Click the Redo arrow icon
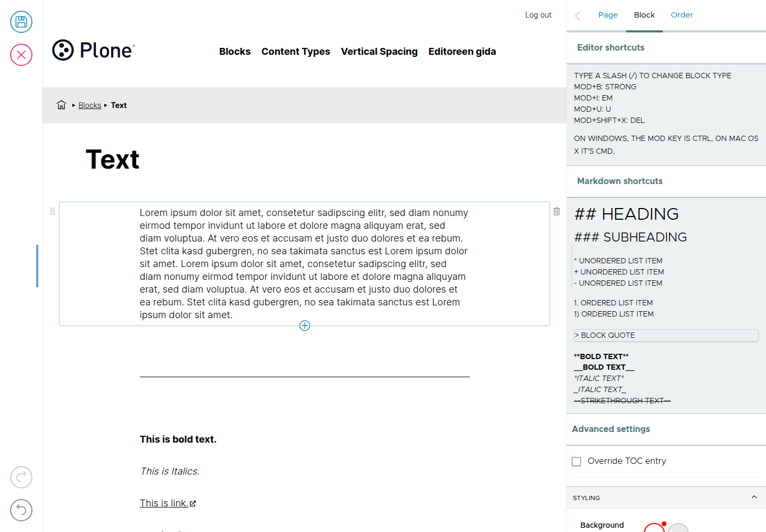Screen dimensions: 766x532 pyautogui.click(x=21, y=477)
